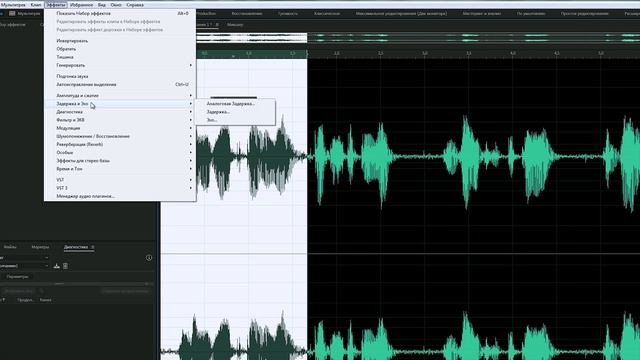
Task: Open the Время и Тон submenu
Action: tap(120, 169)
